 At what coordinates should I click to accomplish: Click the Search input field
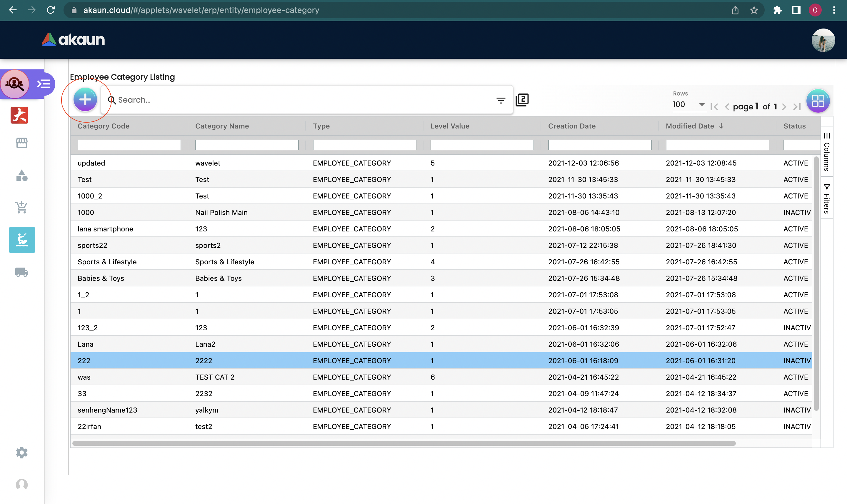302,100
